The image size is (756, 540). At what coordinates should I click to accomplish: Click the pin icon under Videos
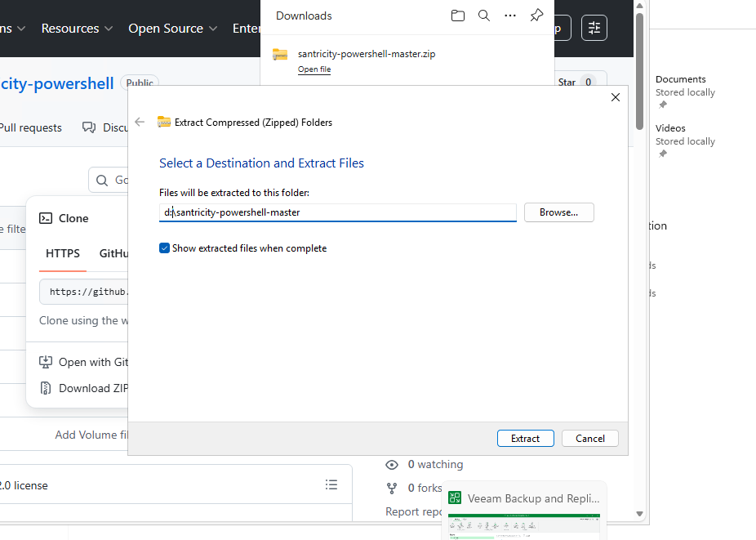(x=663, y=154)
